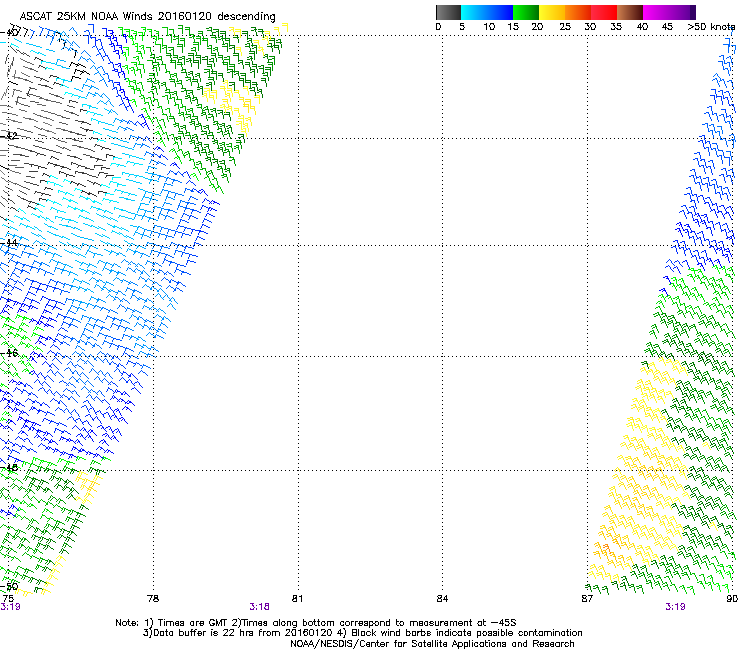Click the longitude axis label '87'
The image size is (740, 650).
click(x=587, y=599)
